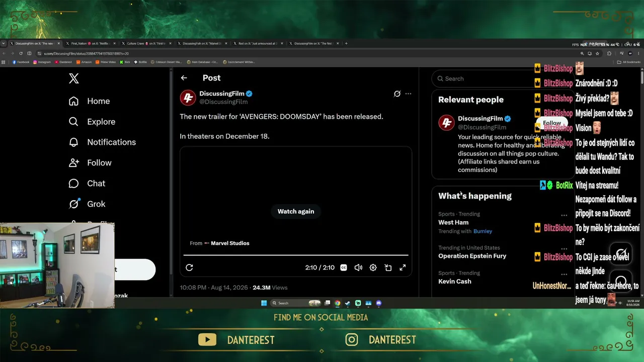The height and width of the screenshot is (362, 644).
Task: Open the Kevin Cash trending topic
Action: (455, 282)
